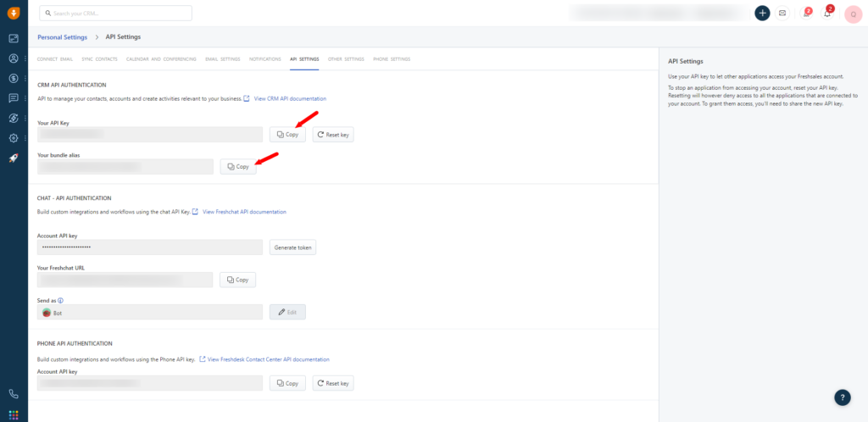Click the Send as Bot field

click(149, 312)
